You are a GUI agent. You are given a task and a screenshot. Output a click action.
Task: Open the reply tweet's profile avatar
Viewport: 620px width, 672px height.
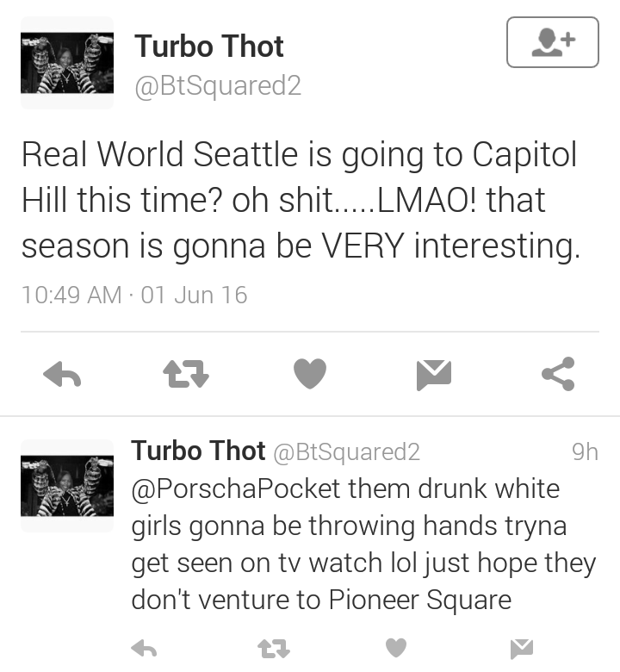point(67,486)
